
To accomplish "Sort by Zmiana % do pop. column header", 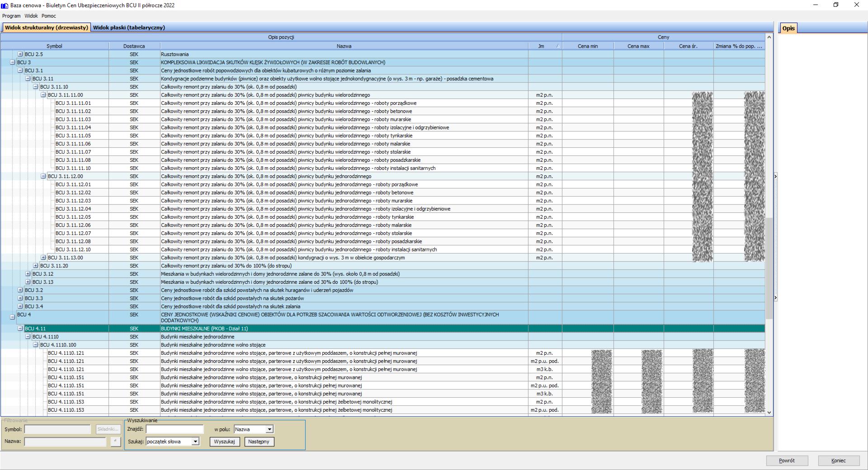I will pyautogui.click(x=739, y=46).
